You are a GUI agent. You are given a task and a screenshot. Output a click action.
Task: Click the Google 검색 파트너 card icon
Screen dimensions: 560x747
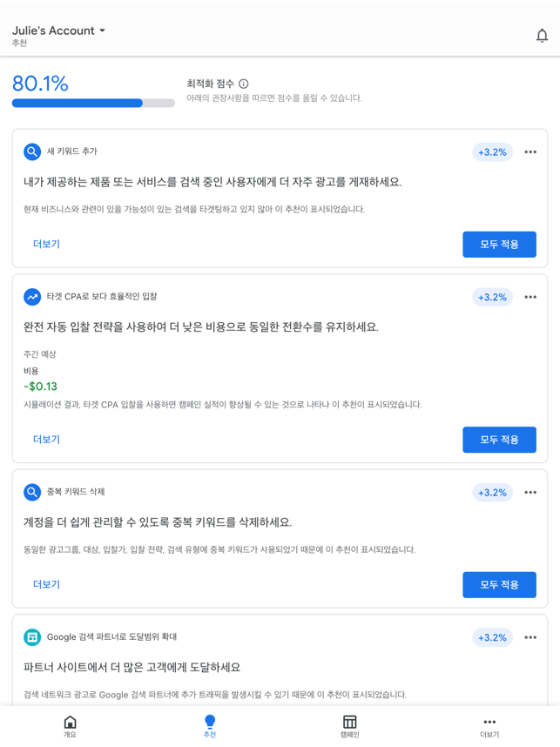click(x=32, y=637)
